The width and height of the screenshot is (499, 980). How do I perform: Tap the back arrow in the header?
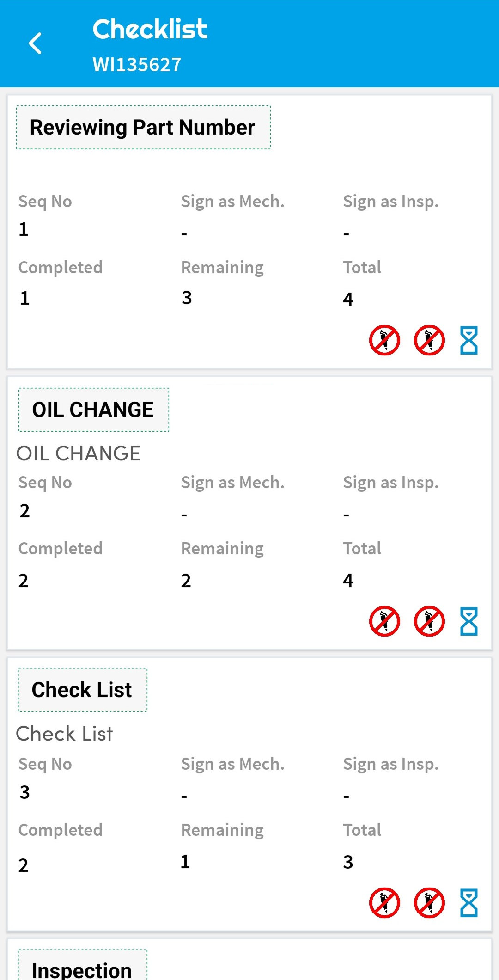coord(35,43)
